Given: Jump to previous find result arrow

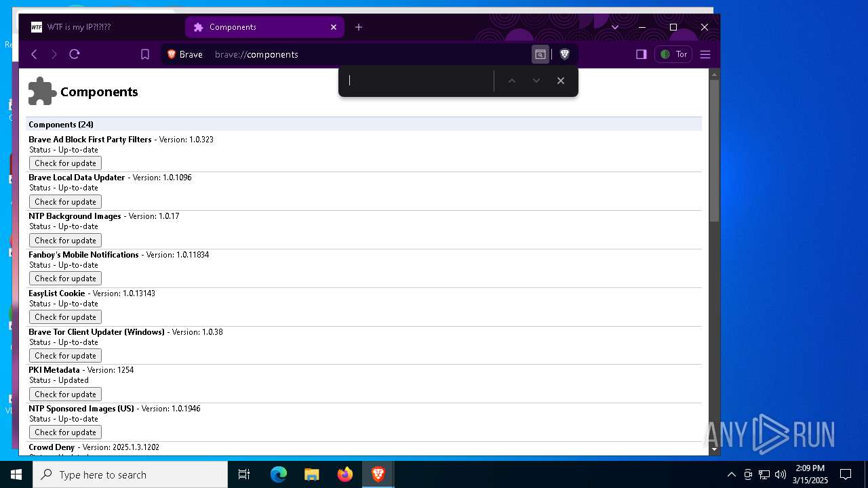Looking at the screenshot, I should 512,81.
